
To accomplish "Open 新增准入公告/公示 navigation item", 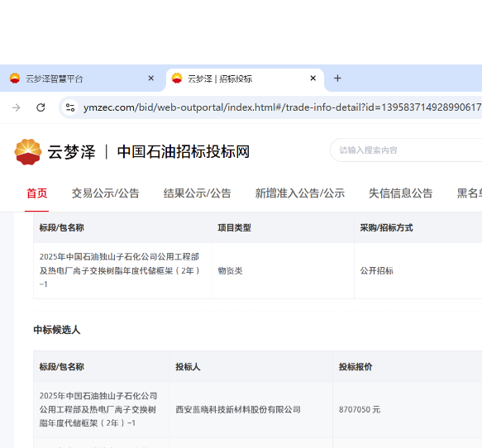I will coord(300,193).
